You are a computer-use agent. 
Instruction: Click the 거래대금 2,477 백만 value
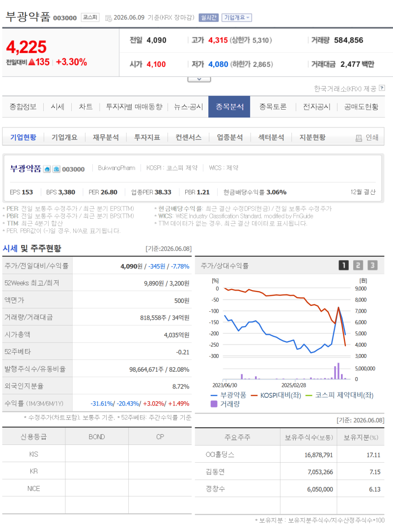pyautogui.click(x=358, y=64)
